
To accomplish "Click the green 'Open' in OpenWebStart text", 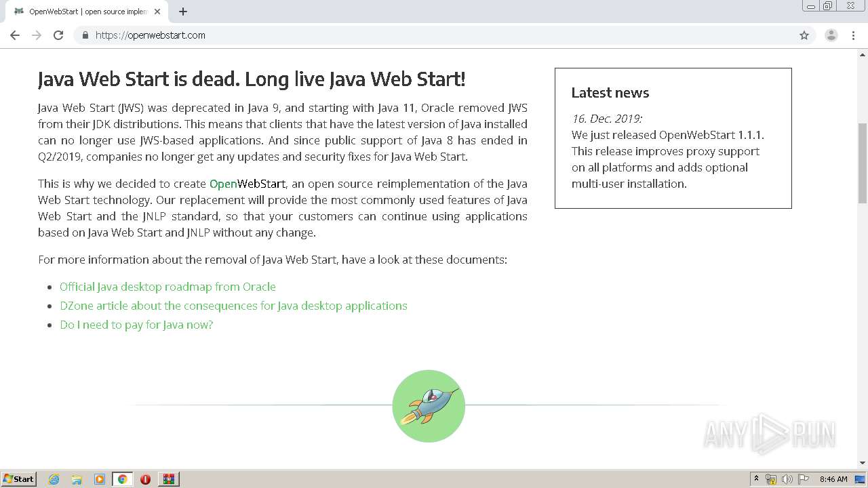I will click(x=223, y=184).
